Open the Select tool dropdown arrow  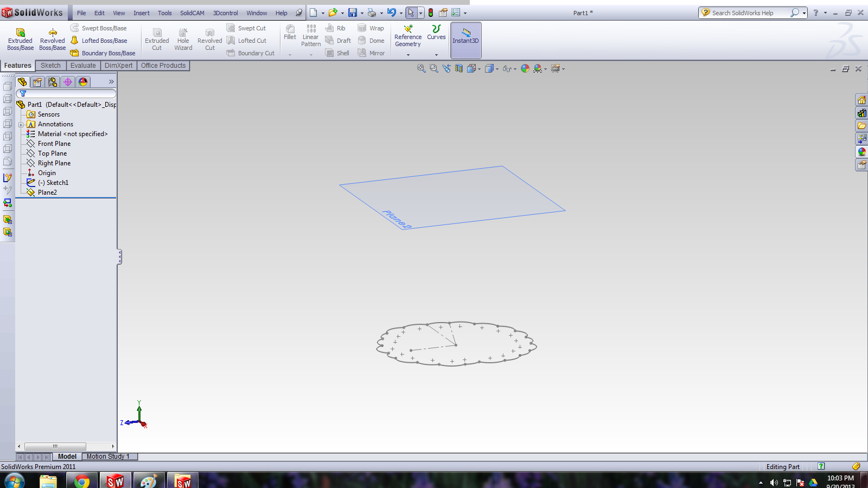click(420, 13)
